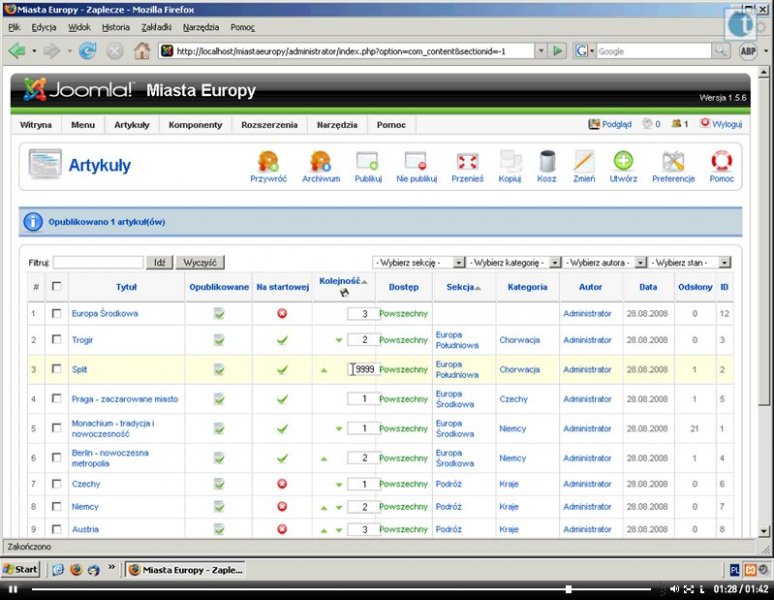Open the Wybierz stan filter dropdown

click(x=690, y=262)
